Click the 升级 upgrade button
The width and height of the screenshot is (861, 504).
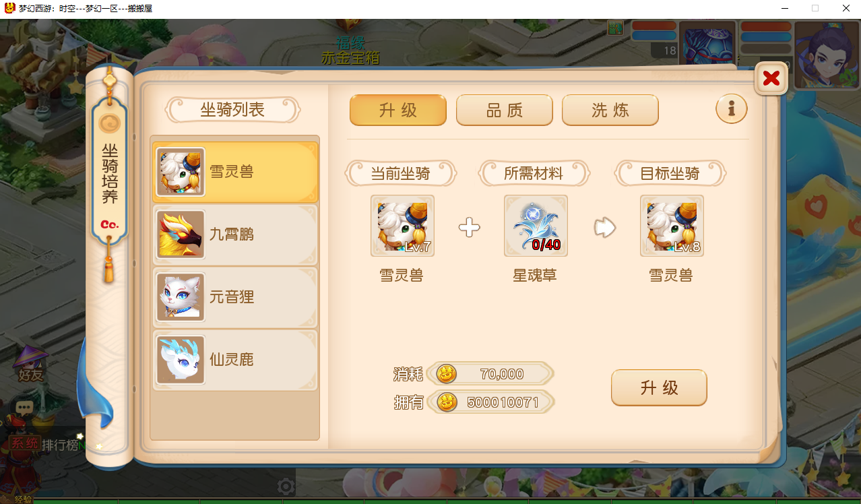(x=659, y=387)
